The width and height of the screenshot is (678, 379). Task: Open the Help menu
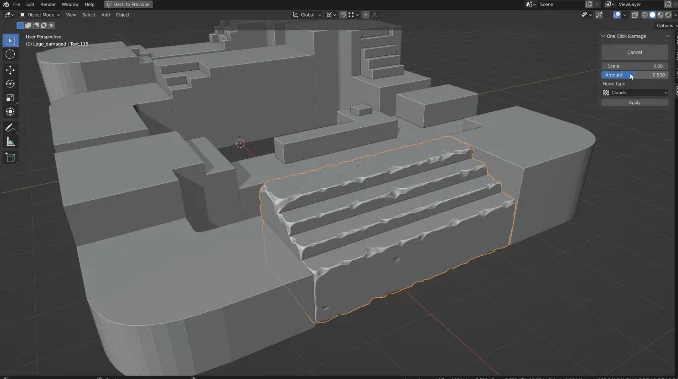(90, 4)
